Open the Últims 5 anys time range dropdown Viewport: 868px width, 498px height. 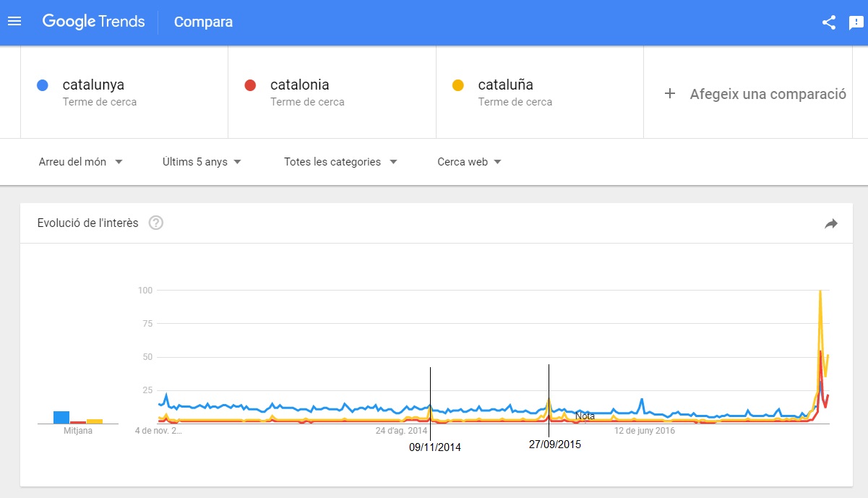[x=199, y=162]
